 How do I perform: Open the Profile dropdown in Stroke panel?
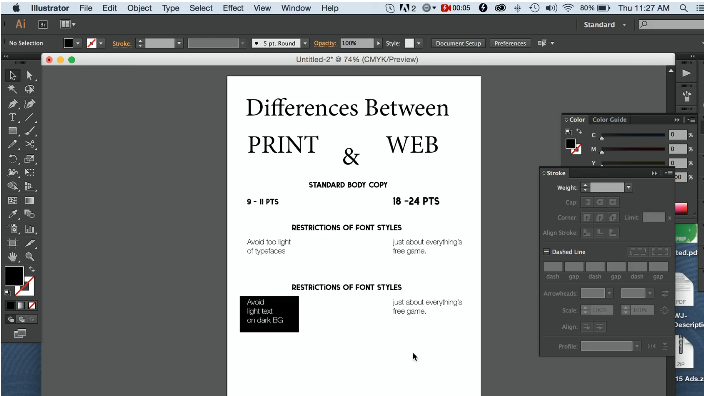(637, 346)
